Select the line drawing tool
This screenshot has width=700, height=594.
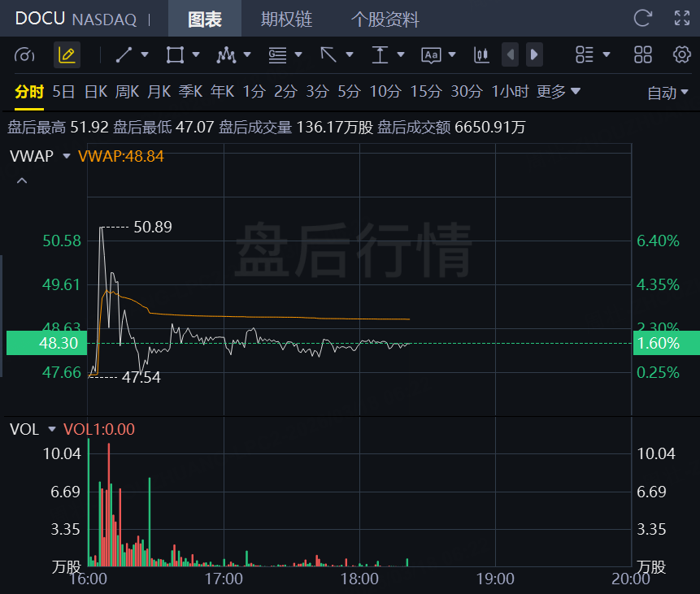(124, 55)
